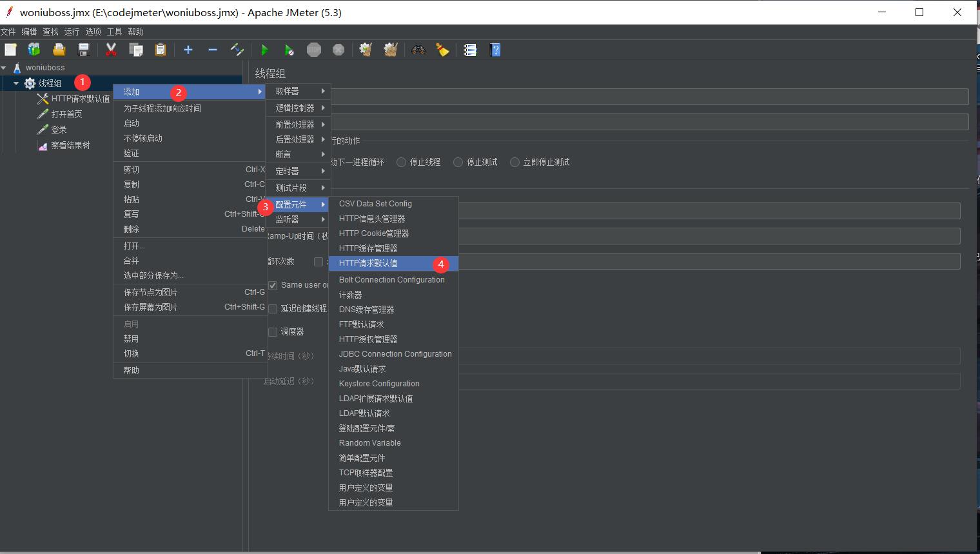Open the 编辑 menu
This screenshot has width=980, height=554.
coord(30,32)
